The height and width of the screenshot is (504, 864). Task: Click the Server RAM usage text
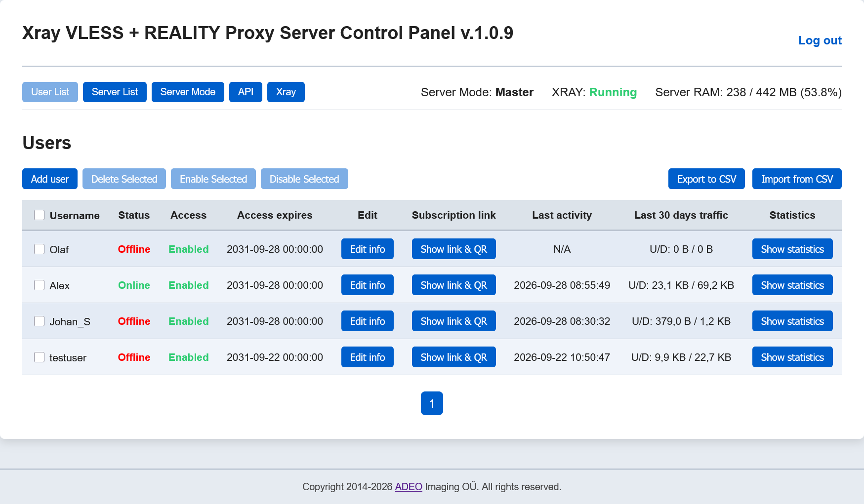click(748, 92)
